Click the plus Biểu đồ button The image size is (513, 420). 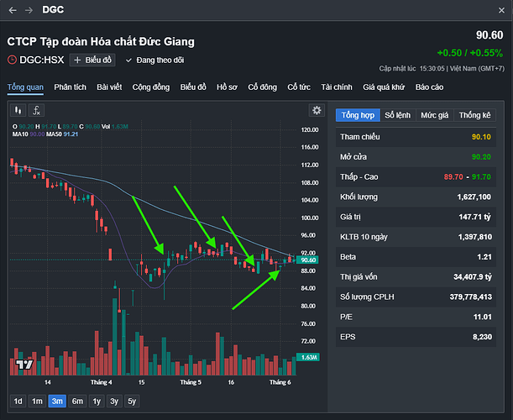coord(93,60)
